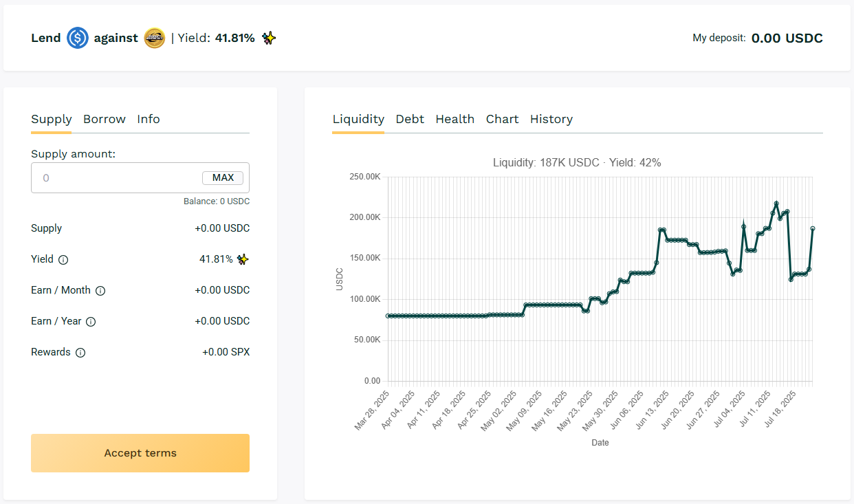Click the USDC coin icon in header
This screenshot has height=504, width=854.
coord(78,38)
